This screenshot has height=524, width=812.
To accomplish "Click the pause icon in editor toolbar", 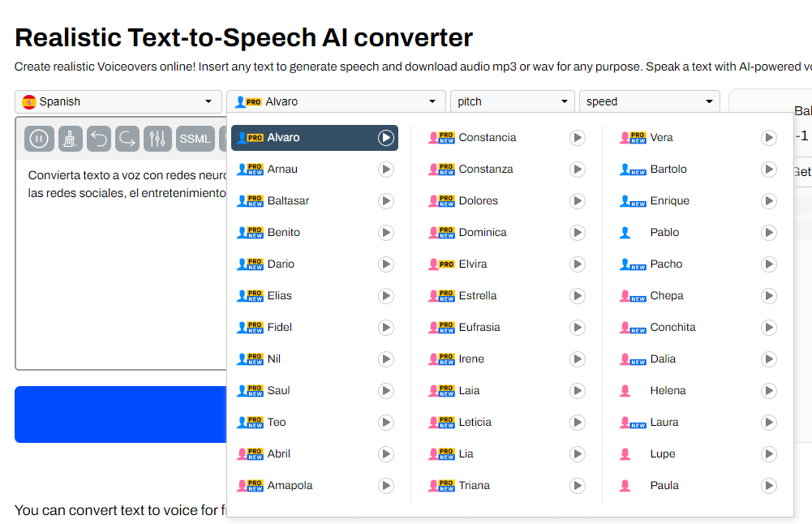I will point(39,139).
